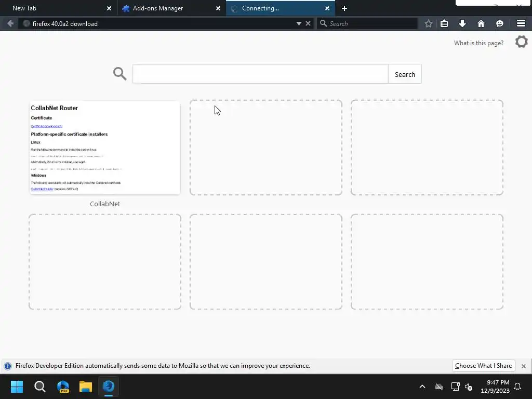
Task: Close the Add-ons Manager tab
Action: [x=218, y=8]
